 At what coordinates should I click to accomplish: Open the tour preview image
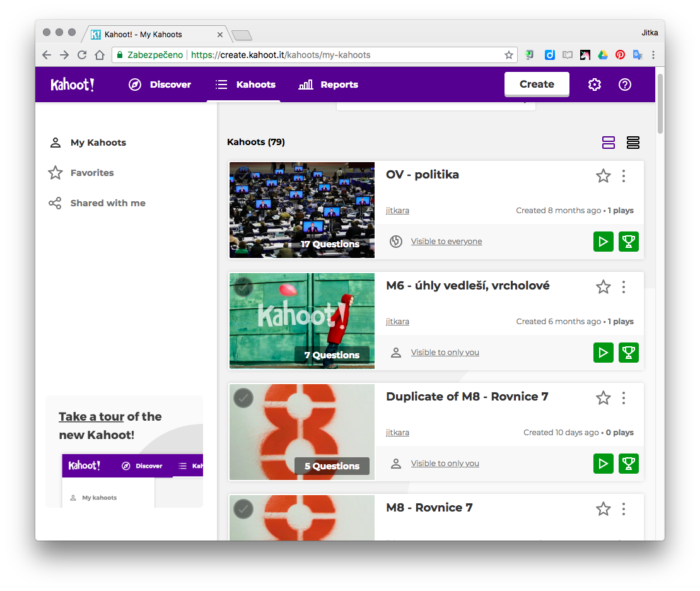point(132,481)
